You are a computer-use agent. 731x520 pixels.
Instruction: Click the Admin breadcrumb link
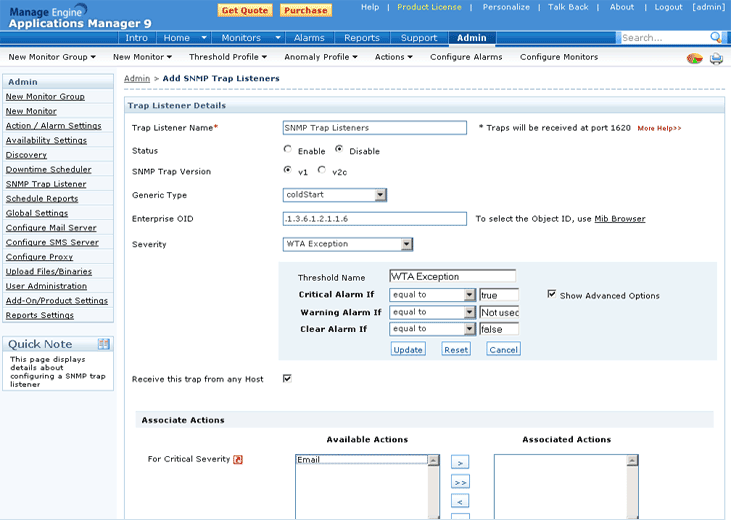tap(137, 78)
